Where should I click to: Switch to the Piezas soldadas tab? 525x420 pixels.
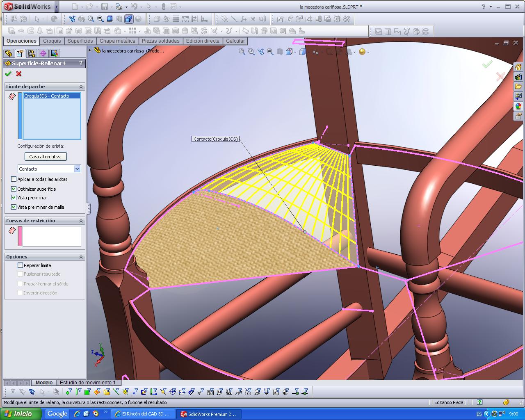[160, 41]
